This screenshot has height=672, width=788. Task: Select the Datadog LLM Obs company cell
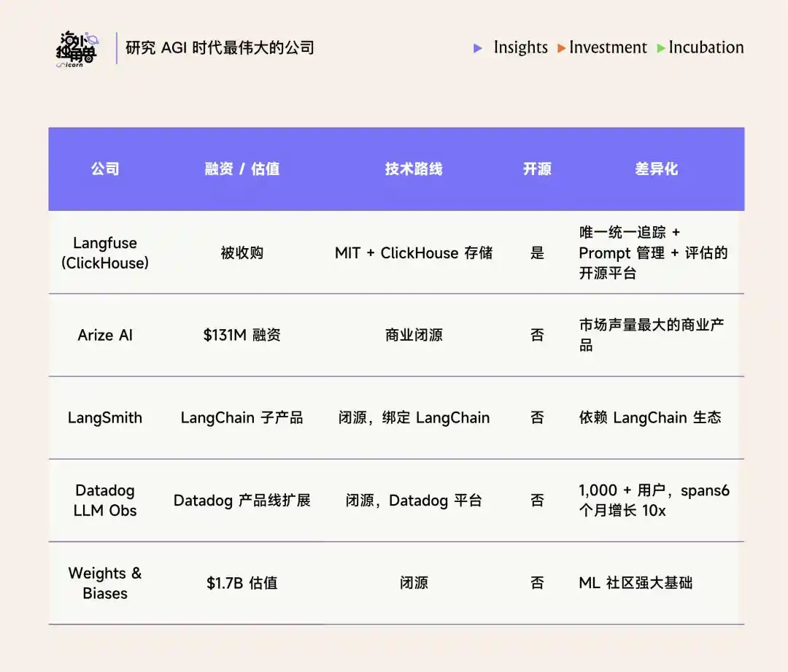coord(105,501)
